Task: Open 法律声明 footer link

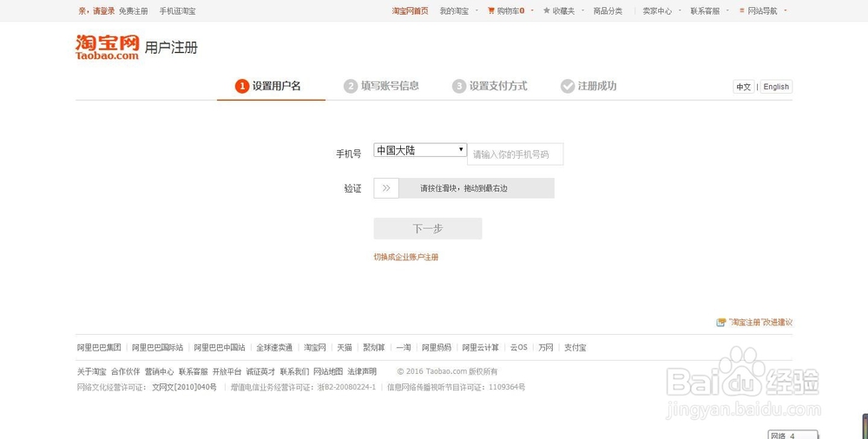Action: (362, 371)
